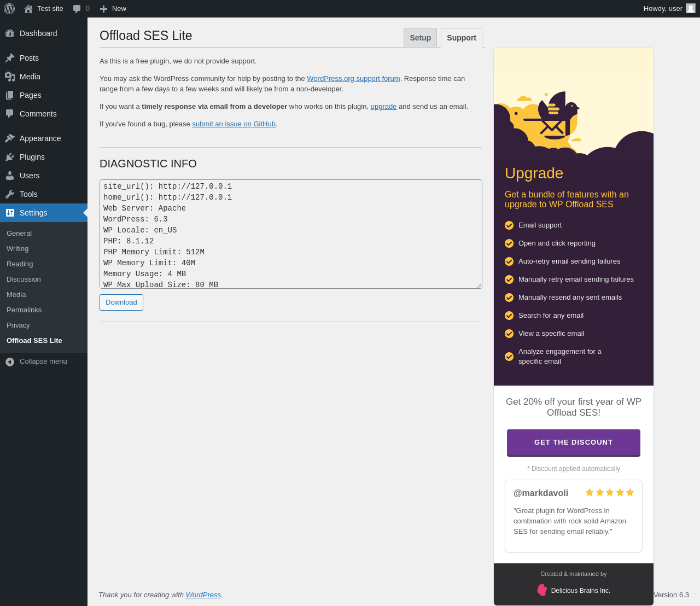Open Appearance menu label
This screenshot has height=606, width=700.
(x=40, y=138)
